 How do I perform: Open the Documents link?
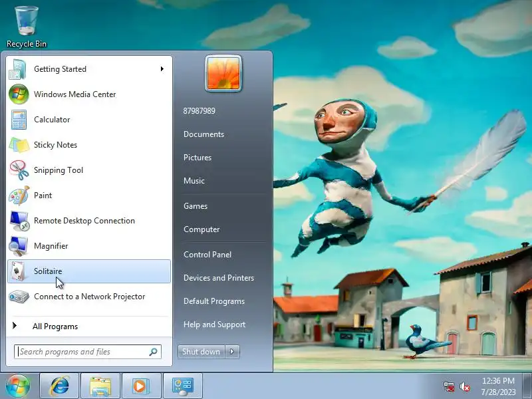click(x=203, y=134)
